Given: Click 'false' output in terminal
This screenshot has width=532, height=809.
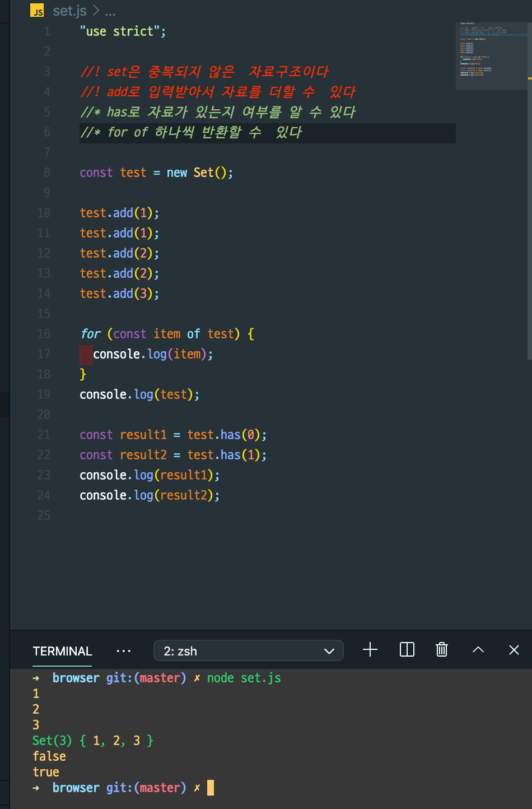Looking at the screenshot, I should pyautogui.click(x=49, y=756).
